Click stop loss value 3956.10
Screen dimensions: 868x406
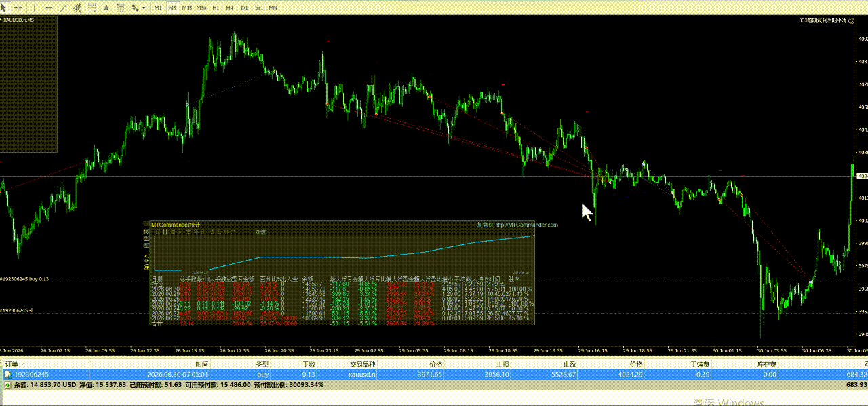tap(496, 374)
